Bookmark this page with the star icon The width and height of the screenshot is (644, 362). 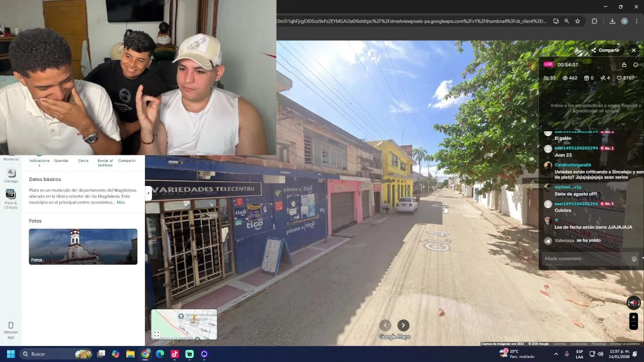coord(578,21)
